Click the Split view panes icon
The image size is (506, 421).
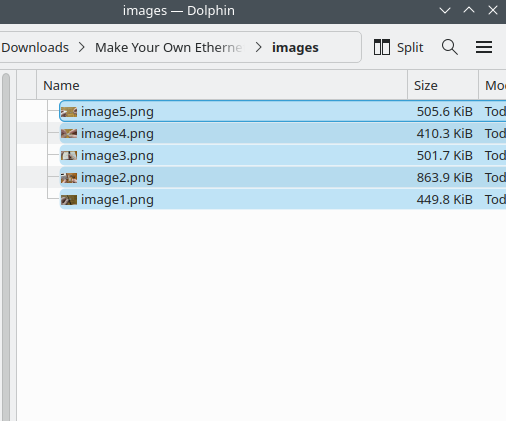(382, 47)
